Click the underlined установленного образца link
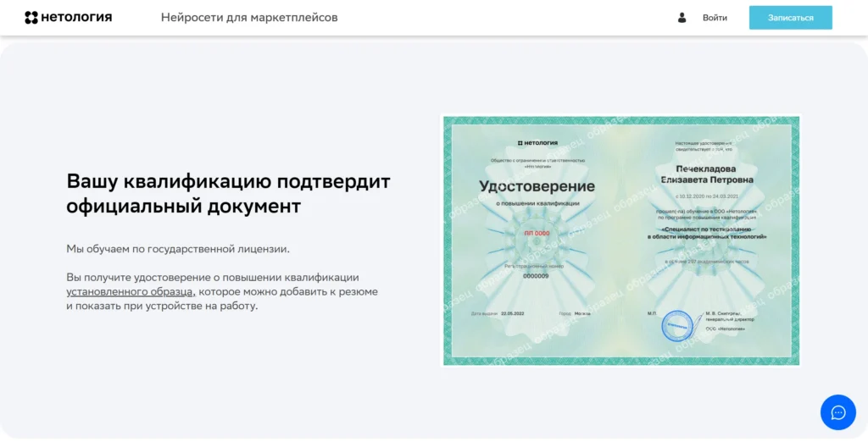 pos(131,291)
